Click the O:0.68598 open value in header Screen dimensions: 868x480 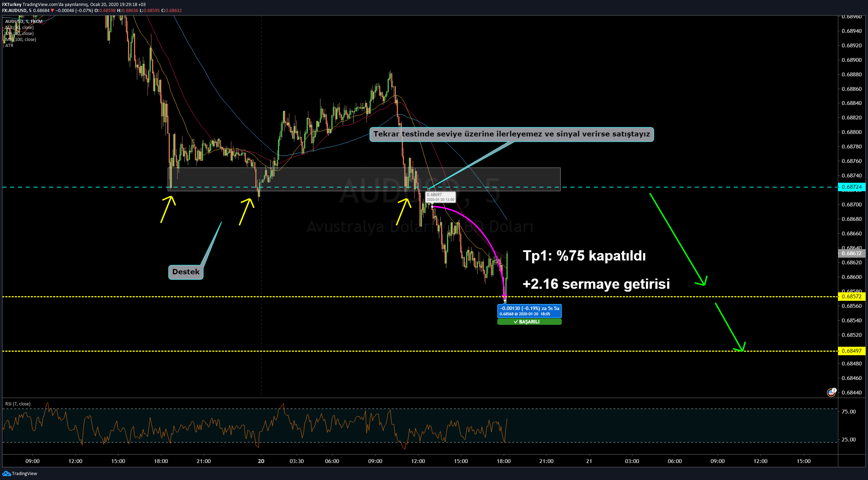pyautogui.click(x=105, y=11)
